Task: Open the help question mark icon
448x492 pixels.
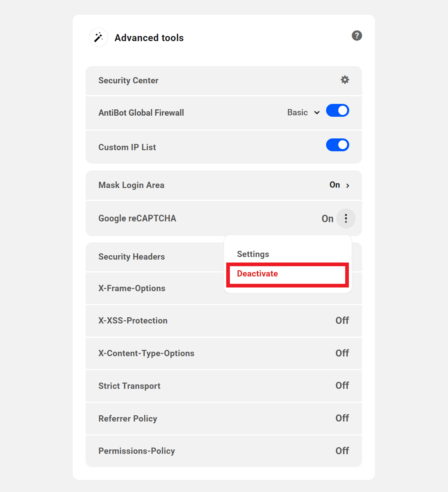Action: click(x=357, y=36)
